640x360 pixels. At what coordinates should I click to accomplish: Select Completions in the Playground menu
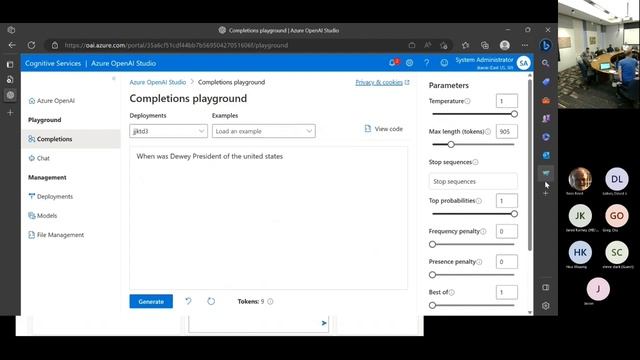tap(71, 139)
